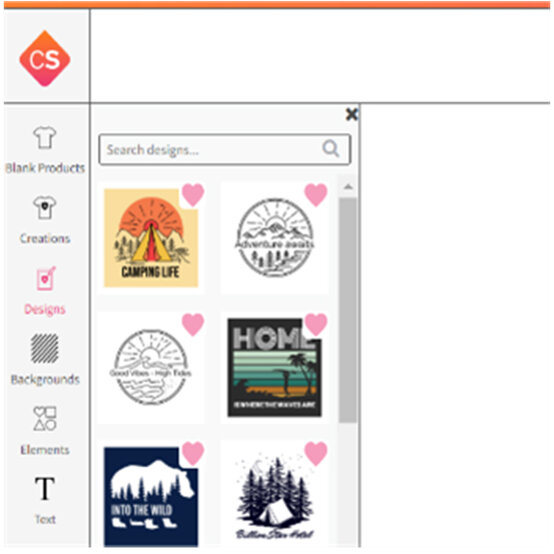Toggle heart on Good Vibes High Tides design

(x=193, y=324)
